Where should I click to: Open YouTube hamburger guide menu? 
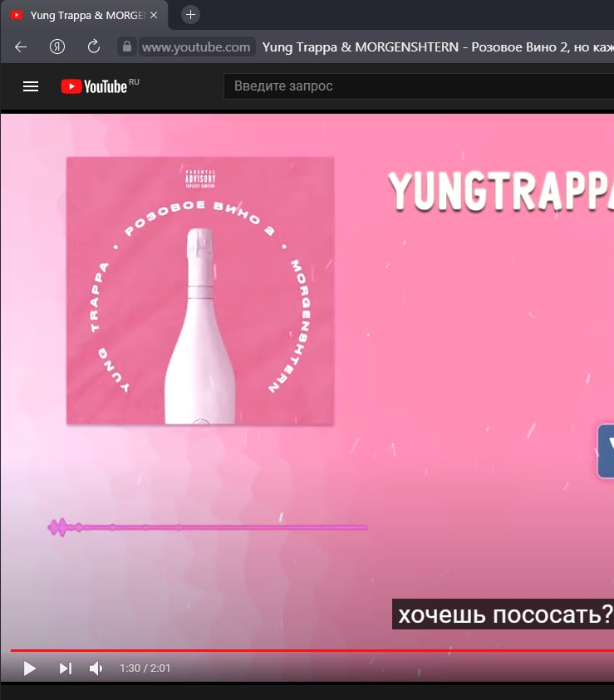31,86
